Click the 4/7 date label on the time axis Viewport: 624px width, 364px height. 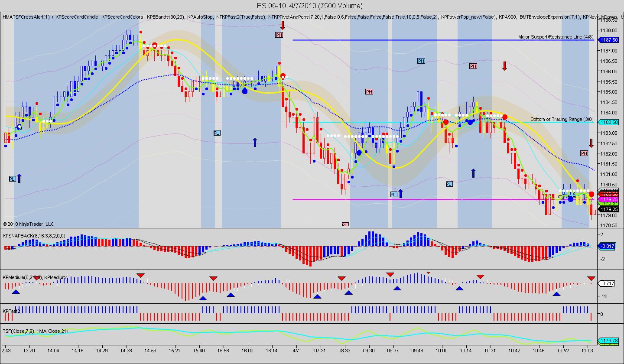[296, 350]
